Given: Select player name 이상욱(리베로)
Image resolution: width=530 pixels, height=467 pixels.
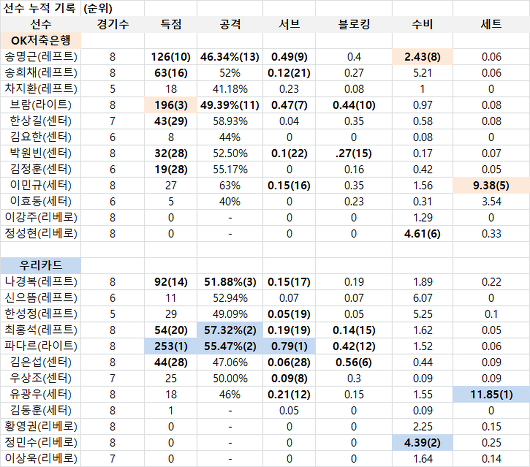Looking at the screenshot, I should 41,458.
